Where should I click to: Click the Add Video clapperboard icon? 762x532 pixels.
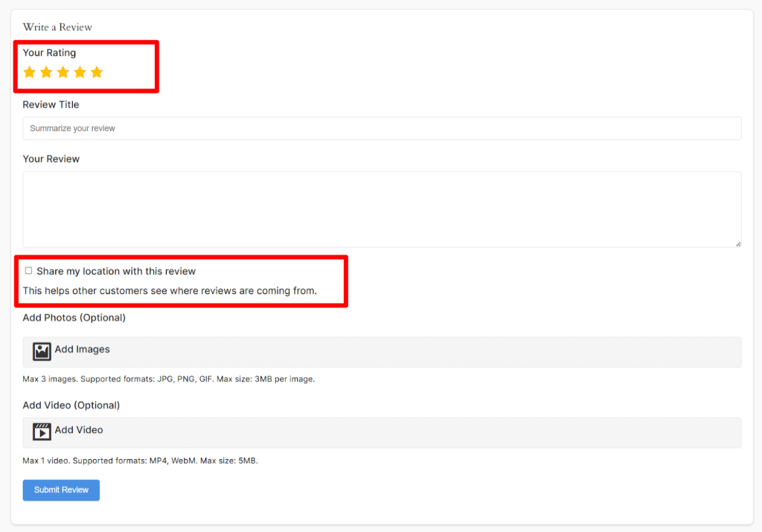point(42,432)
